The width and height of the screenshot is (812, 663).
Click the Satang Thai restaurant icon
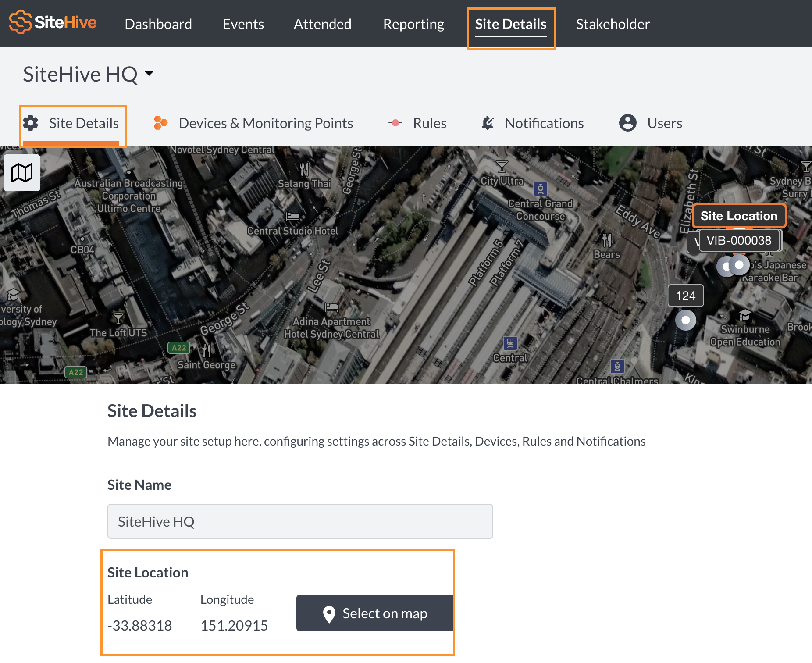click(x=304, y=169)
